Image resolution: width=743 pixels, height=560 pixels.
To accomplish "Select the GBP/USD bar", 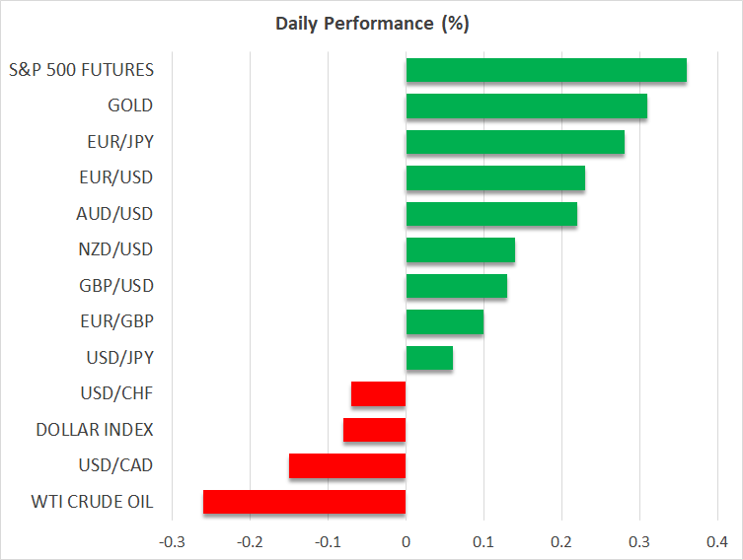I will [456, 286].
